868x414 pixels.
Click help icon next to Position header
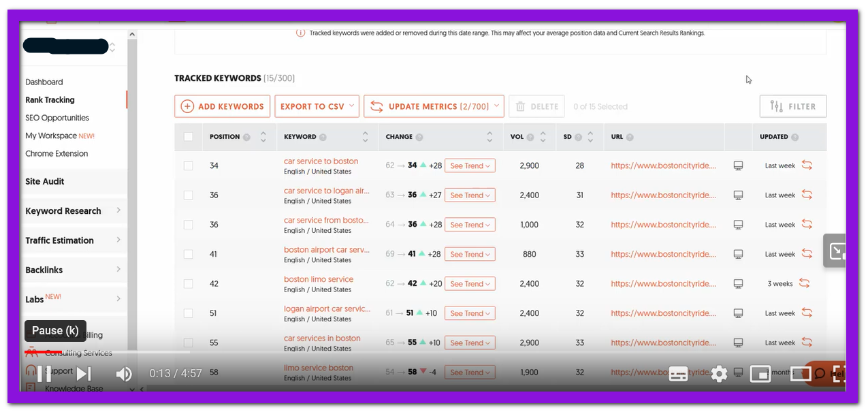tap(246, 137)
